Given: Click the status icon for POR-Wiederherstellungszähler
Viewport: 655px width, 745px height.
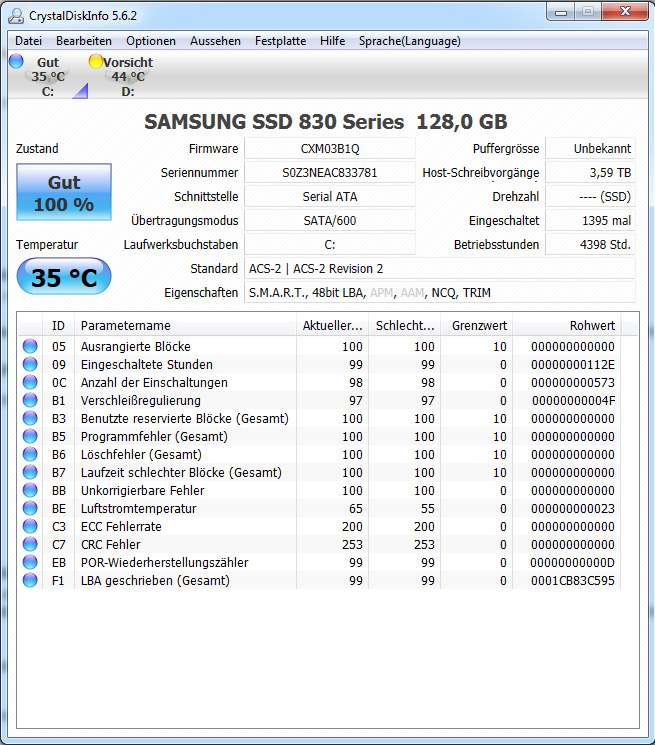Looking at the screenshot, I should click(x=30, y=563).
